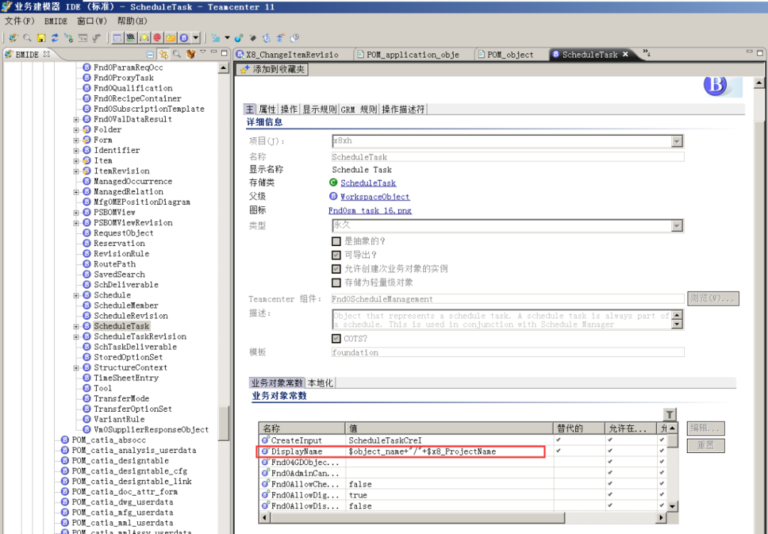Click the magnifier search icon in main toolbar
The image size is (768, 534).
pos(27,38)
